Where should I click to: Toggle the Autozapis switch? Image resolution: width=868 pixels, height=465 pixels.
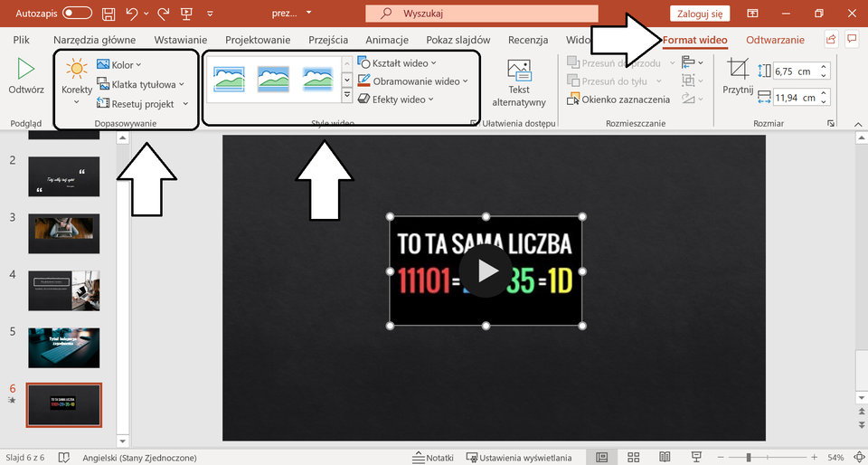(77, 14)
